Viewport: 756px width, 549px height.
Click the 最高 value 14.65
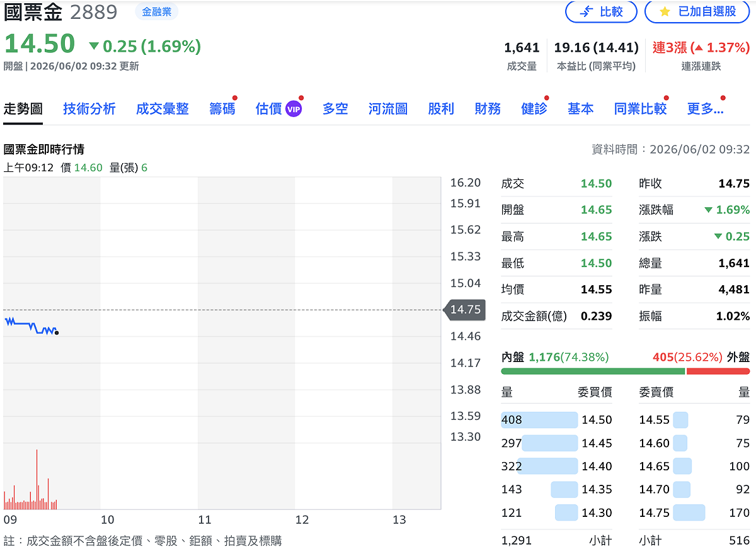point(596,237)
